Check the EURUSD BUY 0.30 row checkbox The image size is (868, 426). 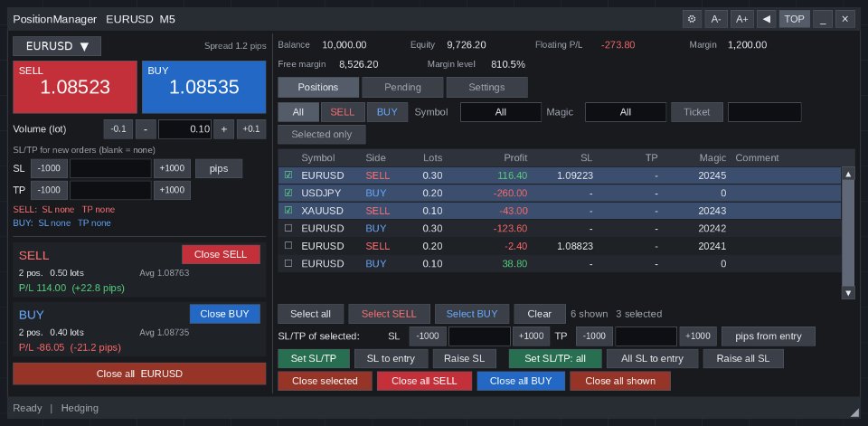(x=288, y=228)
